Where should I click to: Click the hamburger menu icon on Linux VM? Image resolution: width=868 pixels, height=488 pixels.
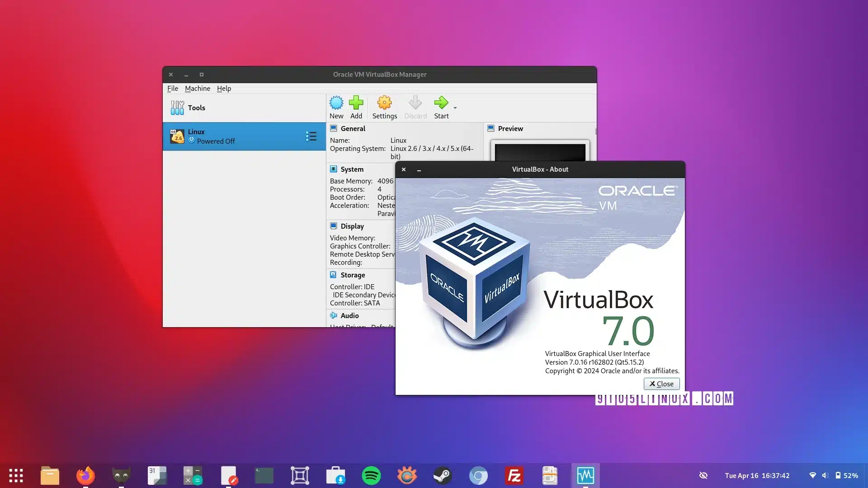pyautogui.click(x=312, y=136)
